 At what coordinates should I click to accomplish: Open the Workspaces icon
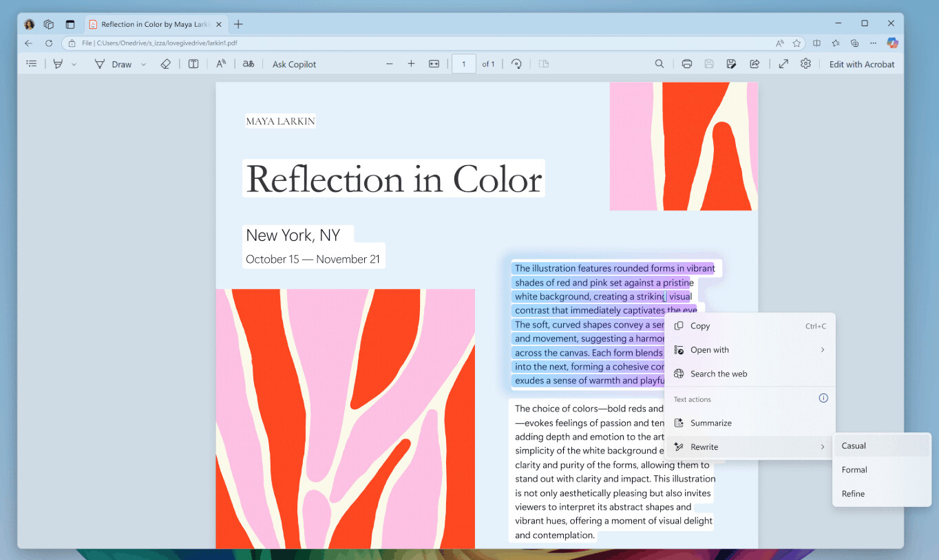point(49,24)
